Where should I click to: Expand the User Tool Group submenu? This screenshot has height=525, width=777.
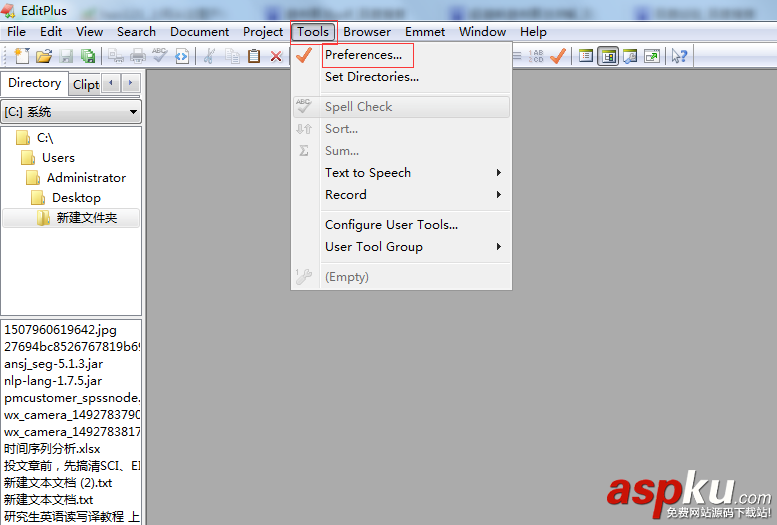point(401,246)
